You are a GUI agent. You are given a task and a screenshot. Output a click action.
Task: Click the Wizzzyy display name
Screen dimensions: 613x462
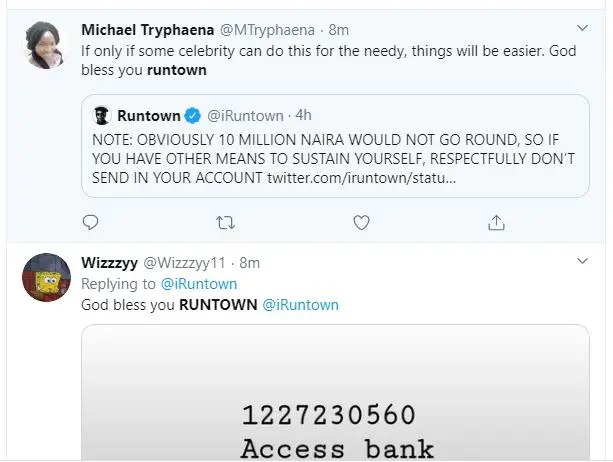click(109, 263)
